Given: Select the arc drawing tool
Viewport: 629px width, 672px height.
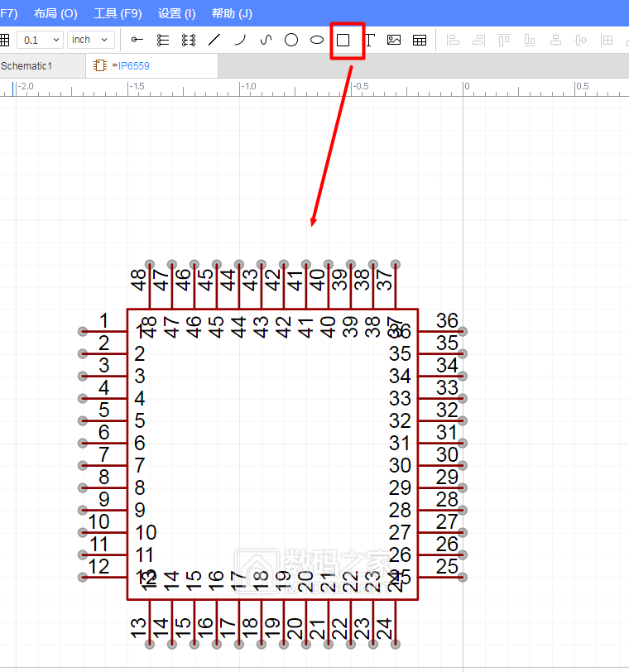Looking at the screenshot, I should 240,40.
